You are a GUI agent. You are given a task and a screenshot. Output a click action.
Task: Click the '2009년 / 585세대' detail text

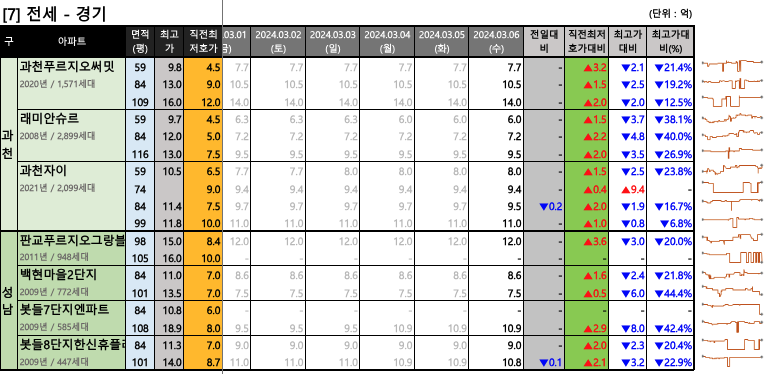pyautogui.click(x=54, y=326)
